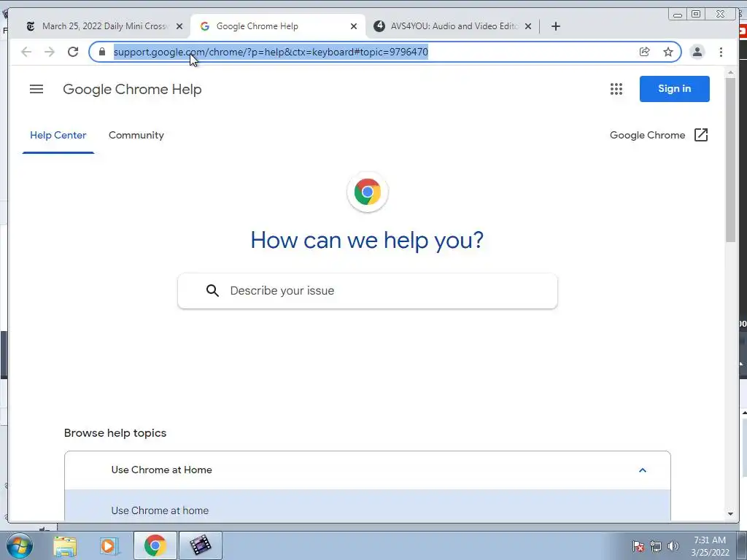The width and height of the screenshot is (747, 560).
Task: Go back using the back arrow
Action: point(26,52)
